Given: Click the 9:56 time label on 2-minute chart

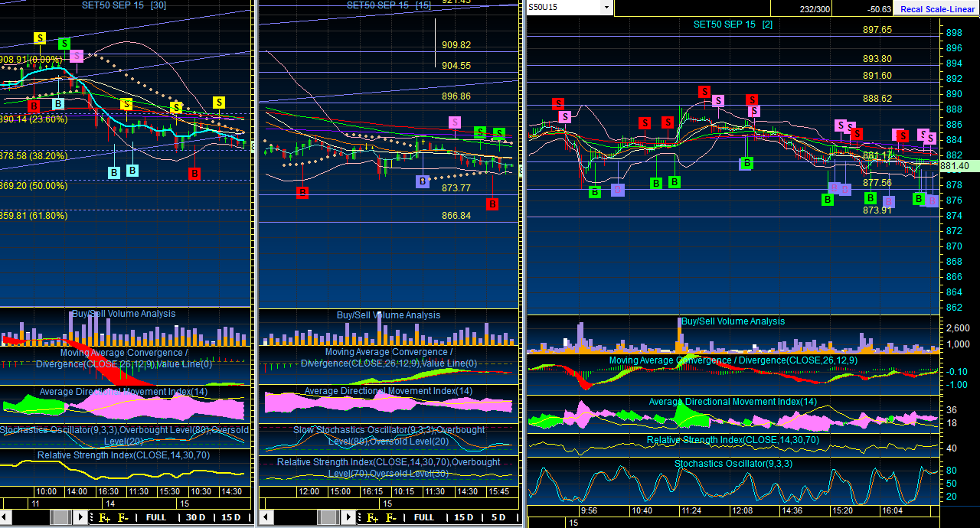Looking at the screenshot, I should pyautogui.click(x=589, y=510).
